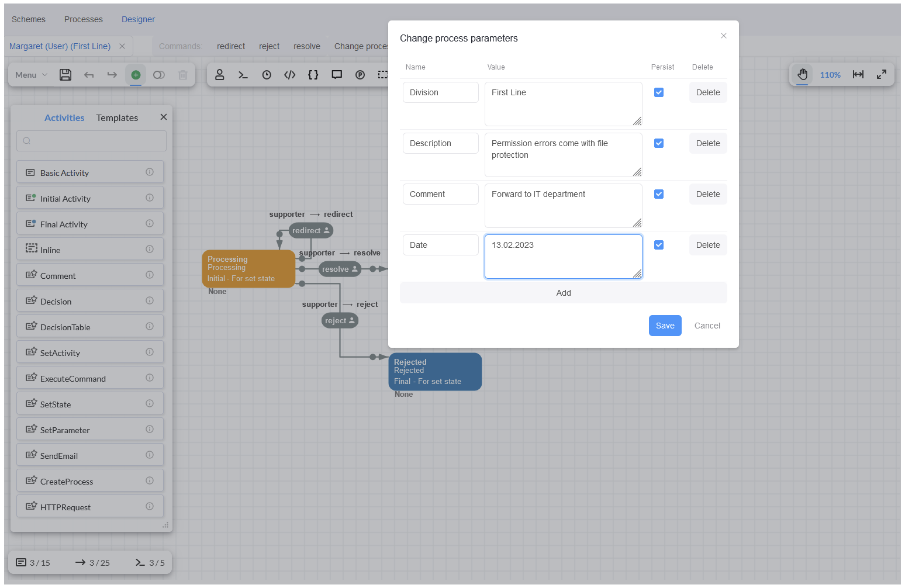Open the Designer tab

click(138, 19)
